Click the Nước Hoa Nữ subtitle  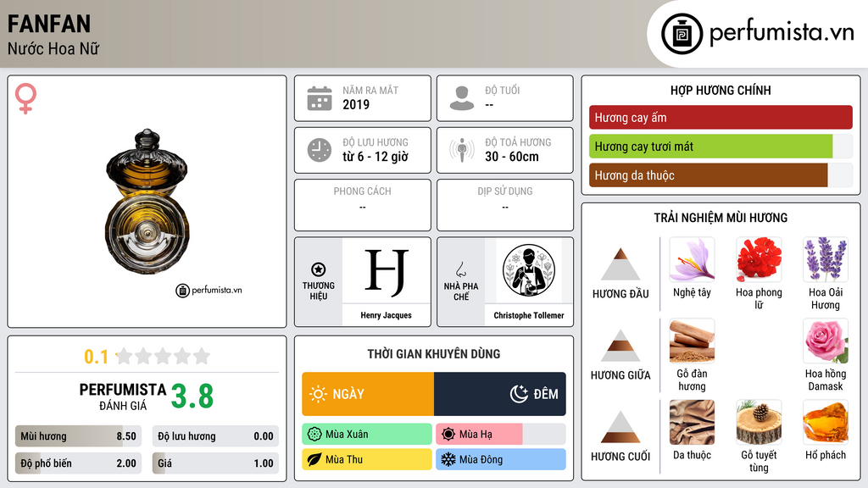53,48
